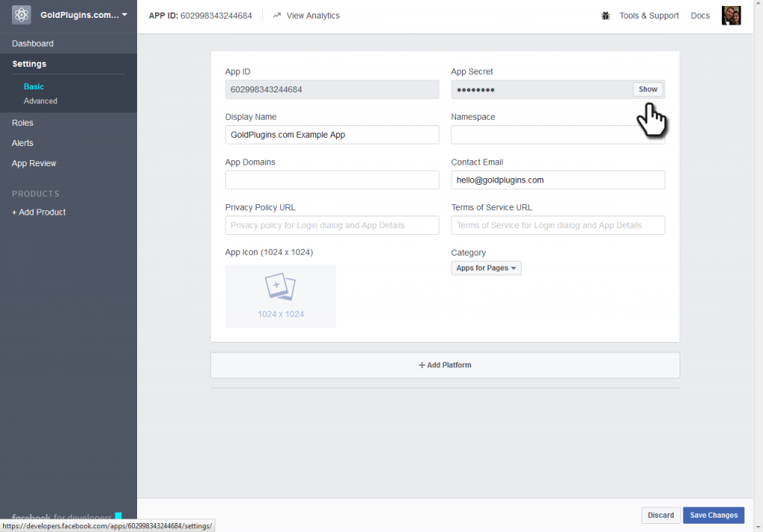Open the user profile picture
This screenshot has width=763, height=532.
[x=731, y=16]
